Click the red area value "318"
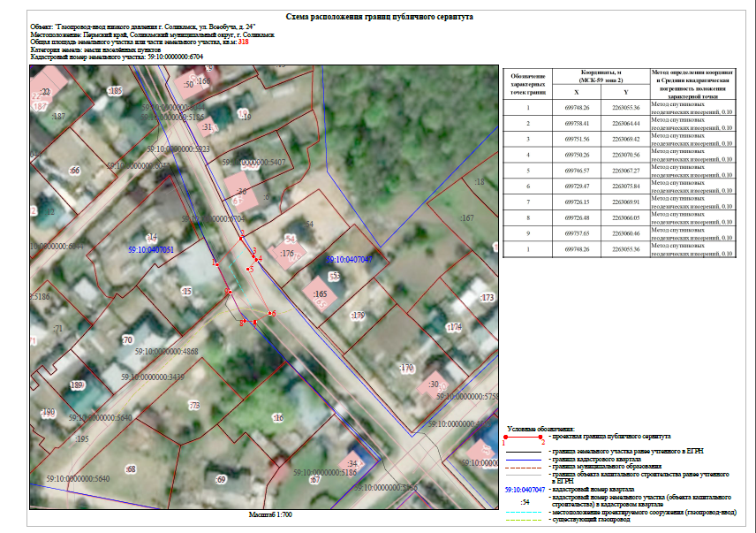Viewport: 756px width, 533px height. point(243,42)
